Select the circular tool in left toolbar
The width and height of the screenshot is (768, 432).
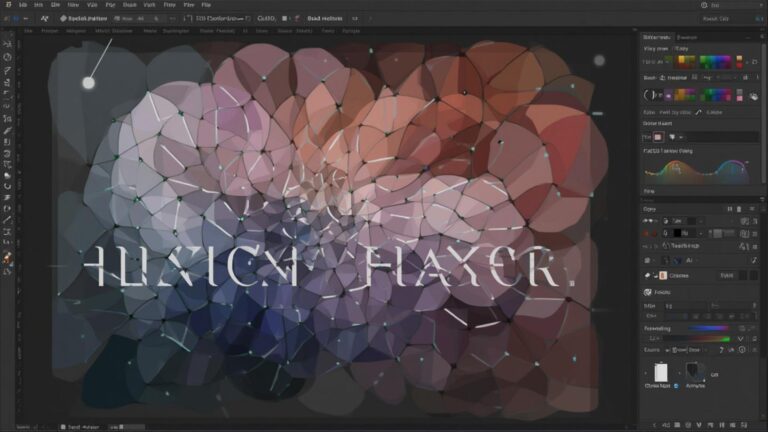pos(7,57)
